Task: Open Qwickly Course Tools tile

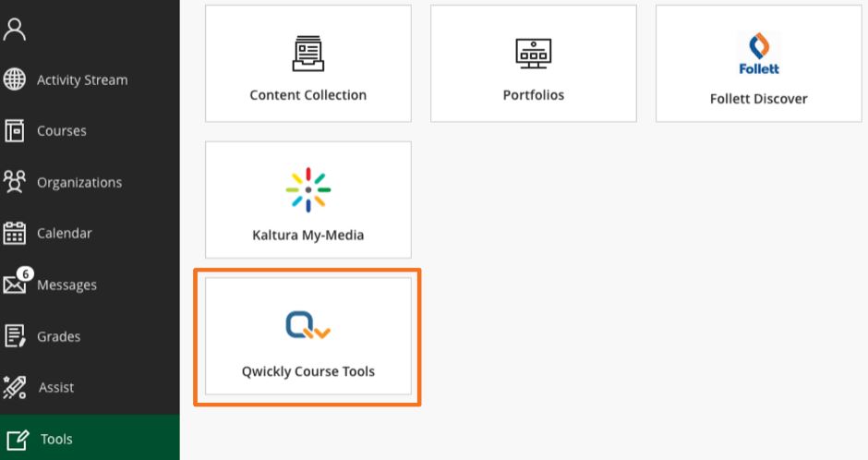Action: [308, 336]
